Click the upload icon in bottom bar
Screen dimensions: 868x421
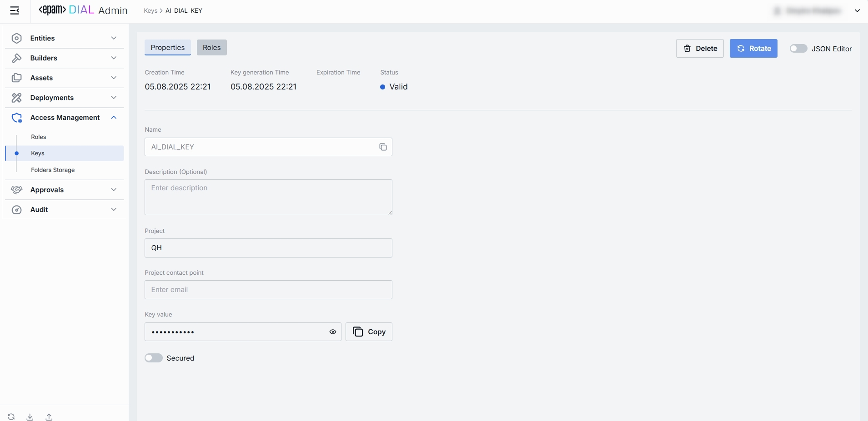click(x=49, y=417)
